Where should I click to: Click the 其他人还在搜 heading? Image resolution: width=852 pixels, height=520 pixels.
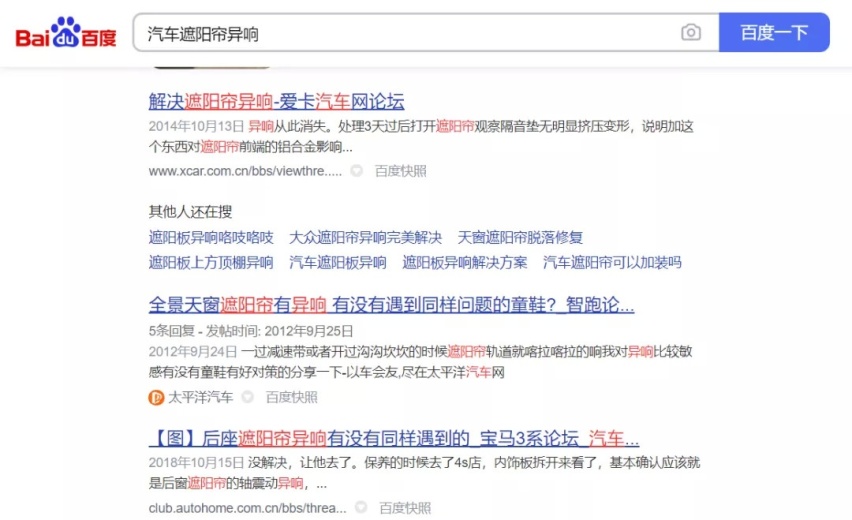click(190, 211)
